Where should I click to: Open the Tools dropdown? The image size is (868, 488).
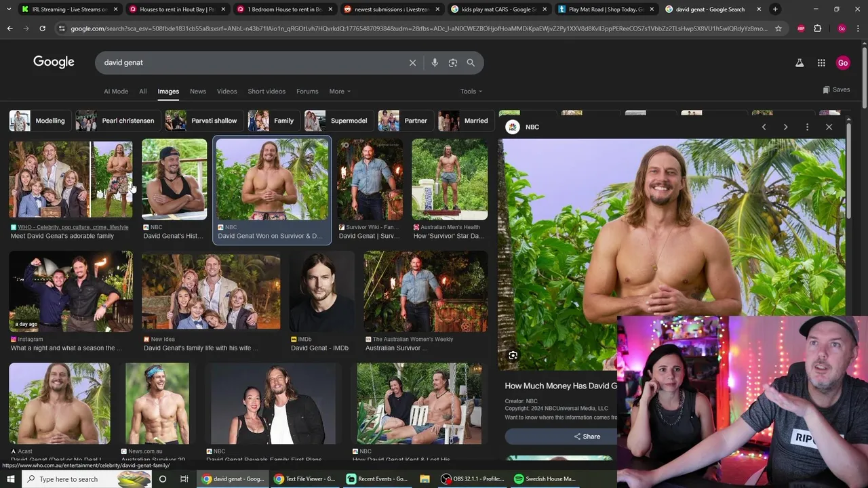pyautogui.click(x=471, y=91)
